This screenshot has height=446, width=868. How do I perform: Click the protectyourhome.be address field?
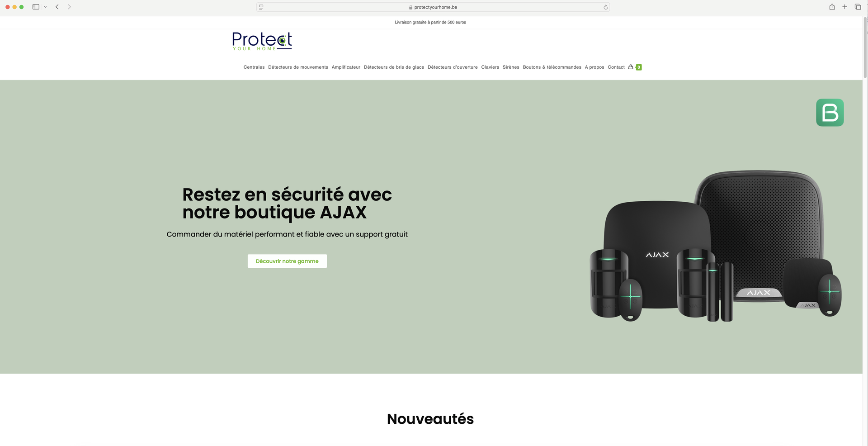coord(433,7)
